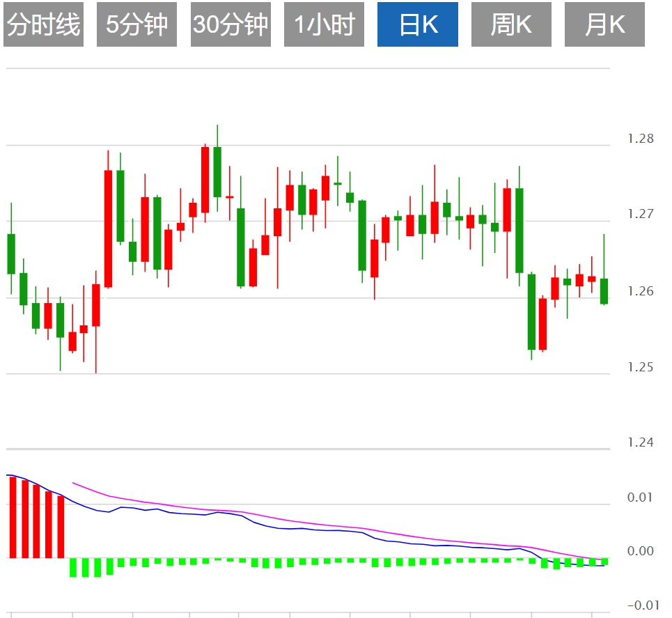The image size is (672, 618).
Task: View the 月K monthly tab
Action: coord(604,24)
